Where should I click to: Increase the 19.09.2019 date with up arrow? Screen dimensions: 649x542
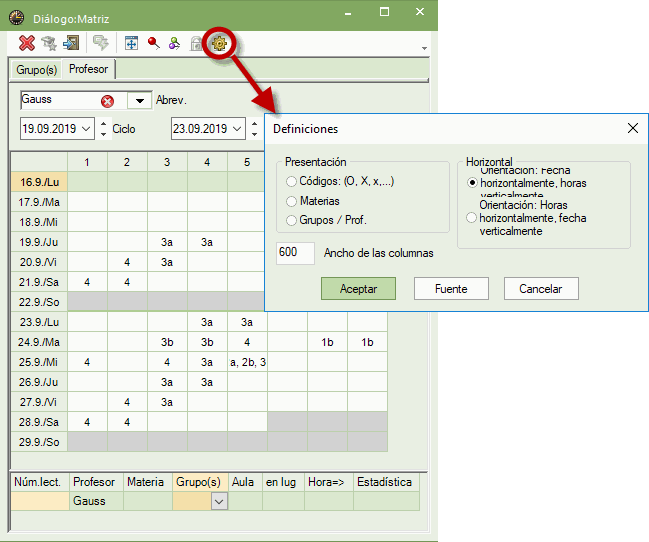click(103, 123)
